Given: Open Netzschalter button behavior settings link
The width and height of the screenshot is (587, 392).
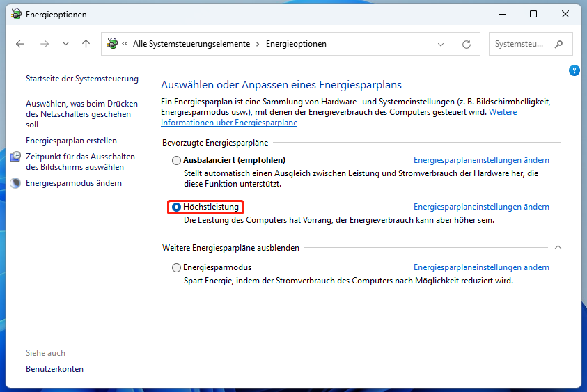Looking at the screenshot, I should [x=81, y=114].
